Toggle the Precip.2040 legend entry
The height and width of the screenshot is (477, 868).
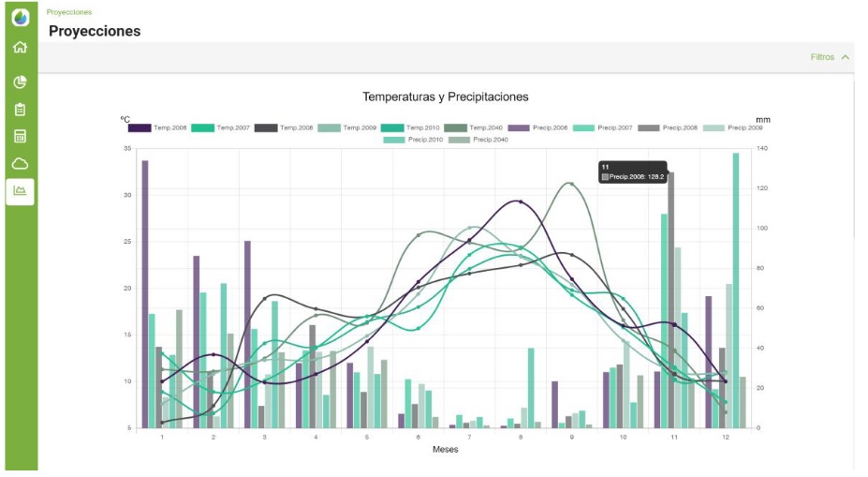tap(490, 140)
